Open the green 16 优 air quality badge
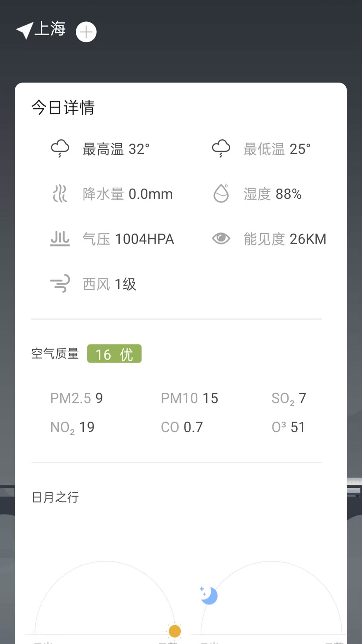The width and height of the screenshot is (362, 644). point(114,354)
